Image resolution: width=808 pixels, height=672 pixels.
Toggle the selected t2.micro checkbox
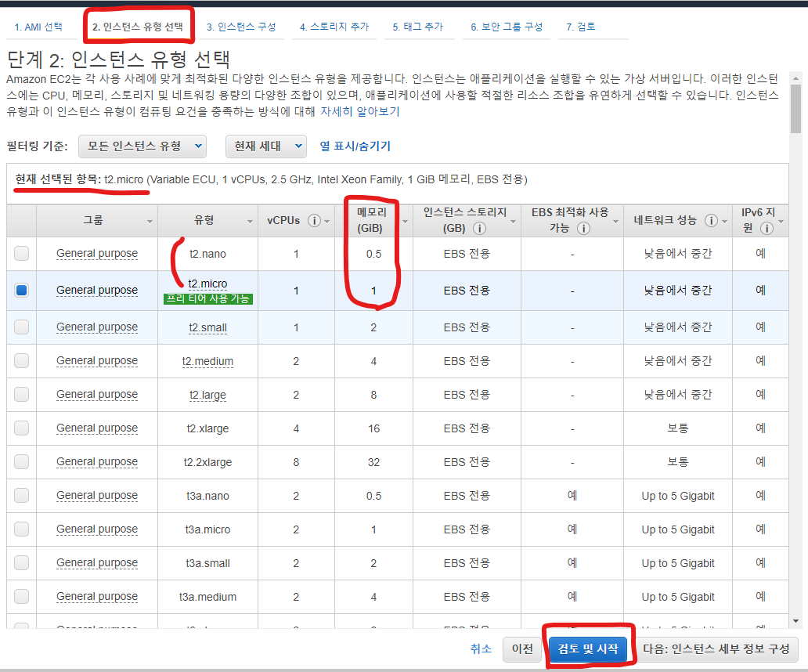[22, 290]
